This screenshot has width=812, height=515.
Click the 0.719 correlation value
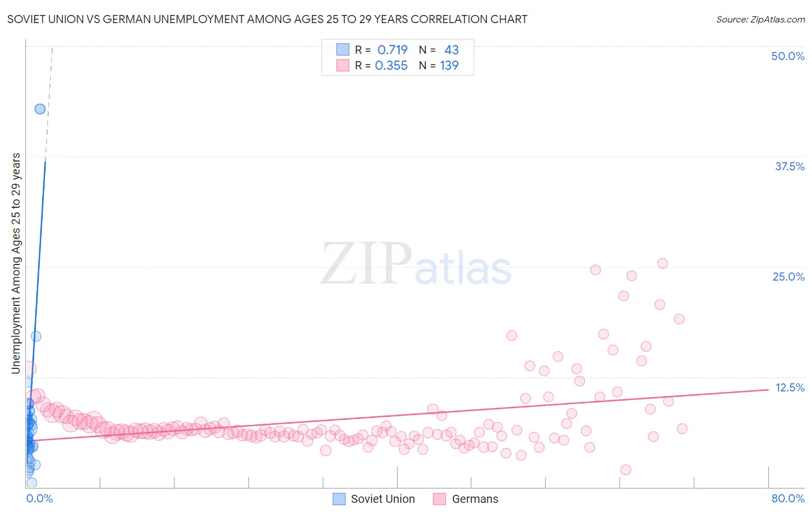click(393, 50)
